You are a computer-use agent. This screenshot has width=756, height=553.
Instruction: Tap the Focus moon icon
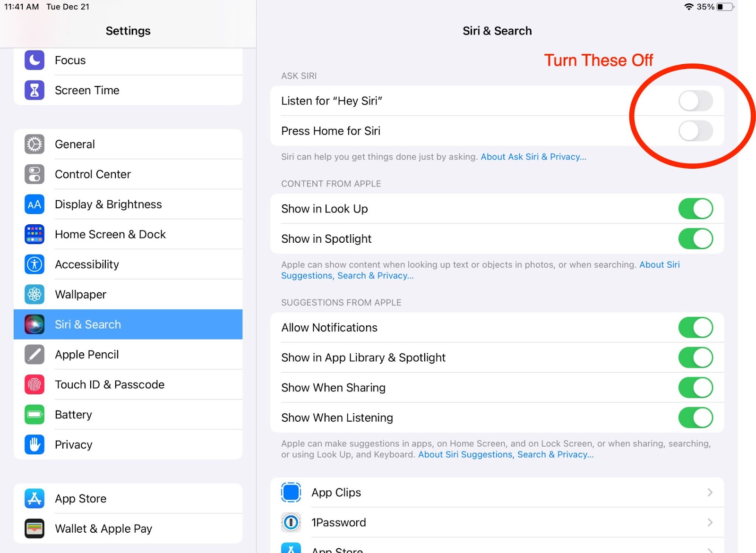coord(34,60)
